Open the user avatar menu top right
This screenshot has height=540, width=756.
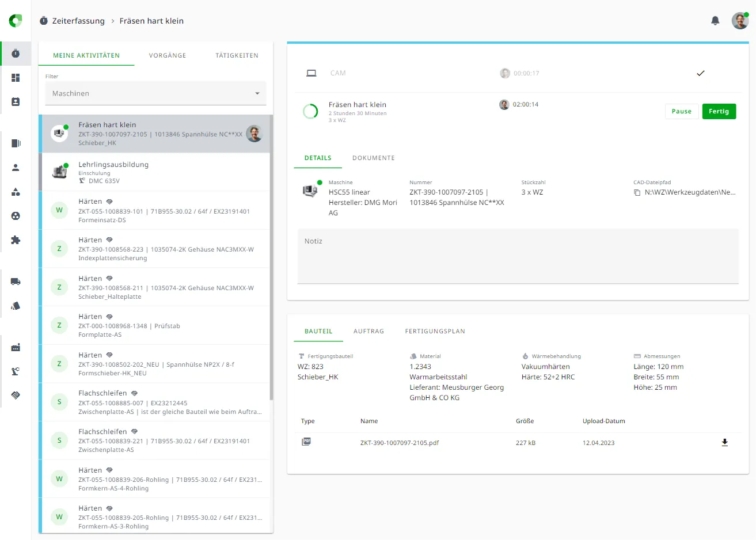(740, 21)
